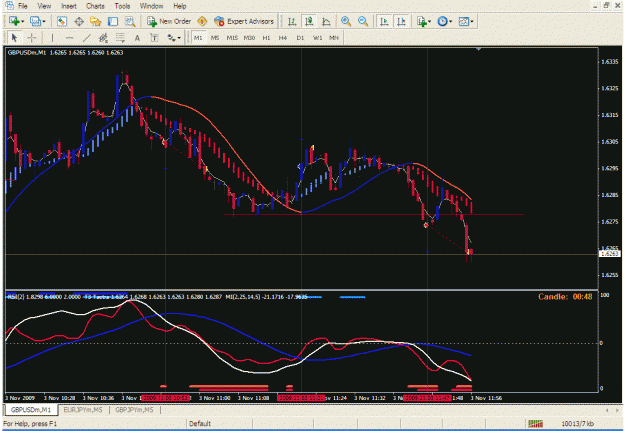Screen dimensions: 625x431
Task: Switch to D1 timeframe
Action: pos(300,38)
